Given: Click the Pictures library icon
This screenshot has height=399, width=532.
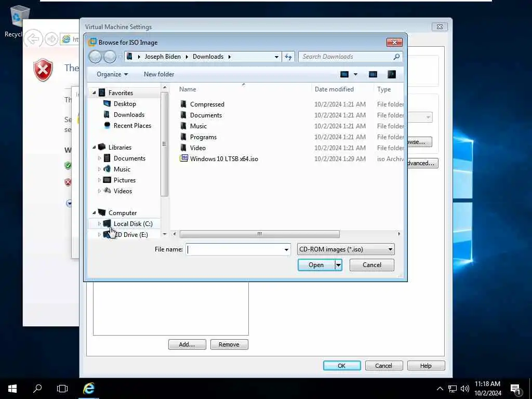Looking at the screenshot, I should (107, 180).
